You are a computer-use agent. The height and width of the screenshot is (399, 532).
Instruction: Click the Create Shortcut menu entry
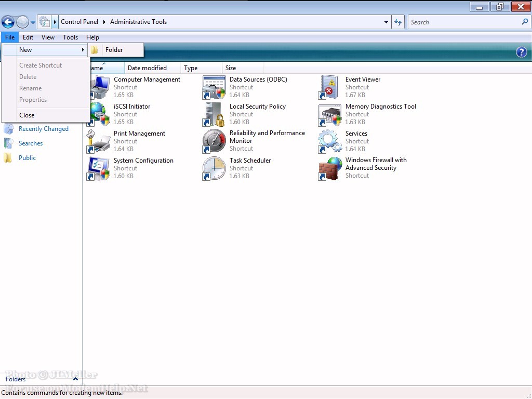click(46, 65)
